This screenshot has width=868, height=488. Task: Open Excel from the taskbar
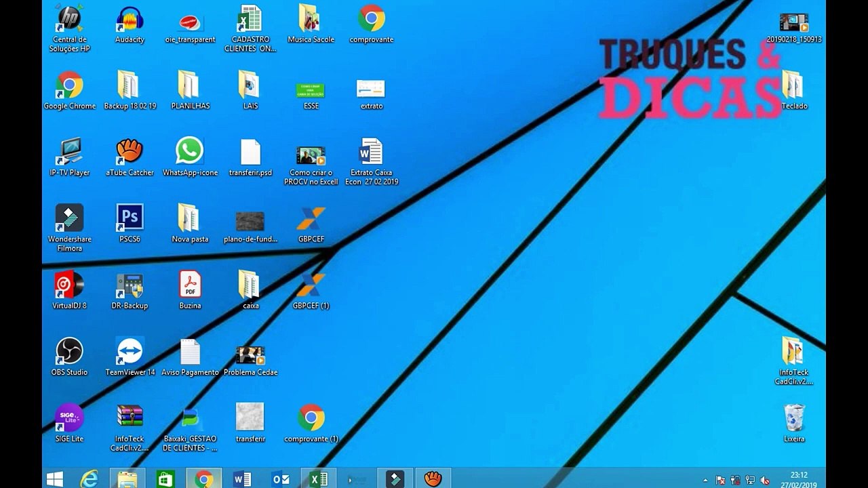click(317, 479)
